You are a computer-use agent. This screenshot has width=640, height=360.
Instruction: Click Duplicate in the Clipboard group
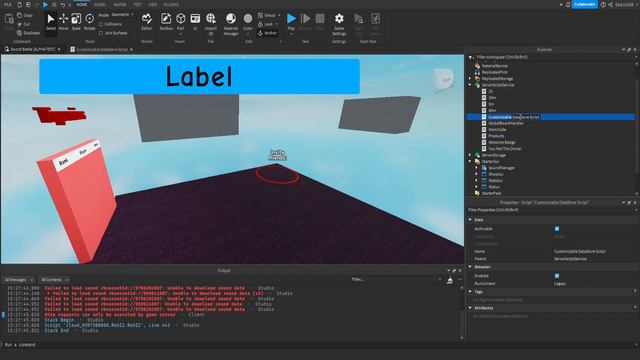click(x=28, y=33)
